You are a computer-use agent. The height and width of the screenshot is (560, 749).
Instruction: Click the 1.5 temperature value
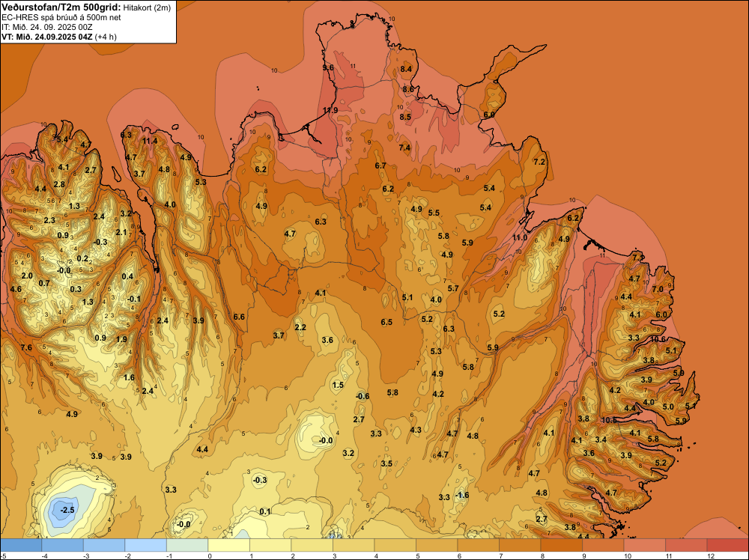pyautogui.click(x=338, y=386)
